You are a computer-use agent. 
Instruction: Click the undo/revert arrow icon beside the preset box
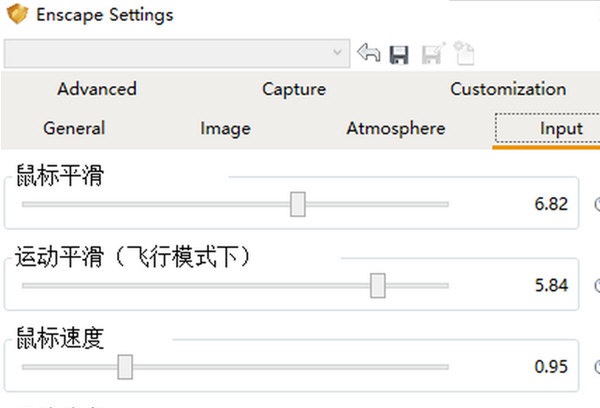[368, 54]
